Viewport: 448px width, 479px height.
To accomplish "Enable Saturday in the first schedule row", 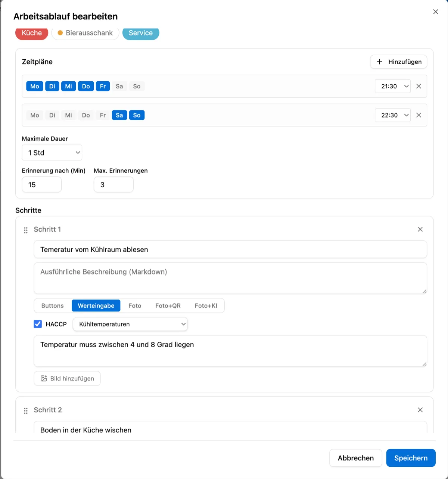I will coord(119,86).
